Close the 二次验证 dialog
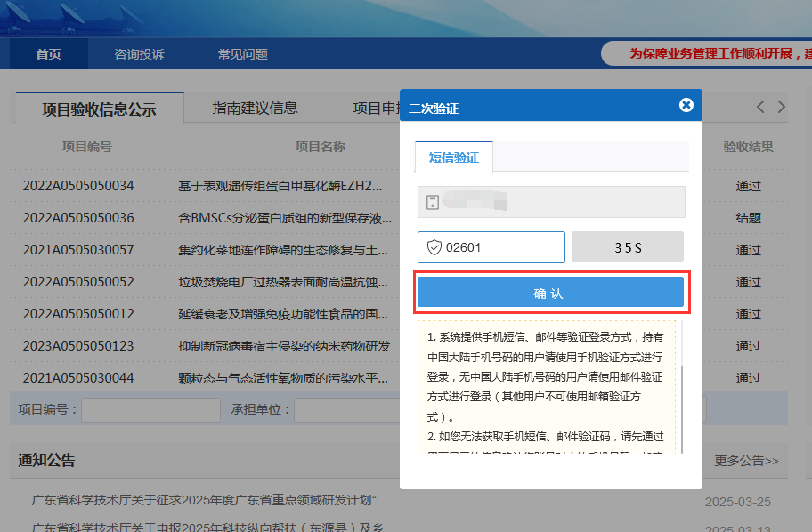Screen dimensions: 812x532 tap(686, 105)
